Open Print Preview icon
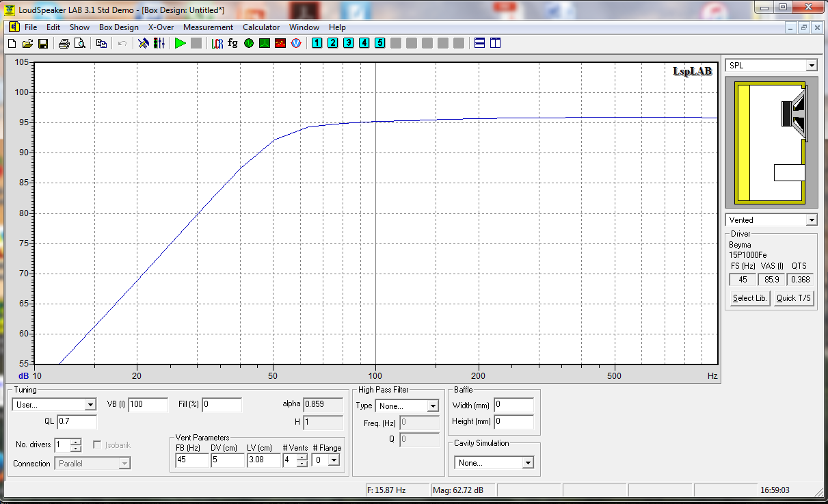The height and width of the screenshot is (504, 828). (x=80, y=43)
